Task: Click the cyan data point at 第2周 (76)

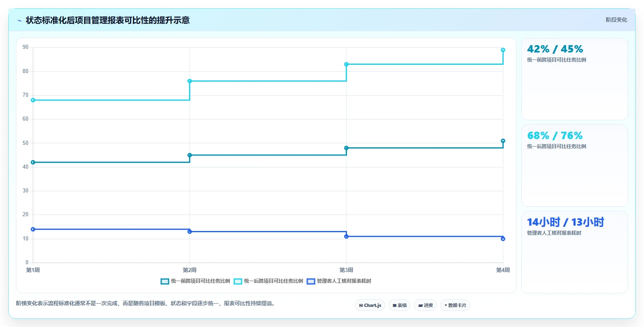Action: pyautogui.click(x=190, y=81)
